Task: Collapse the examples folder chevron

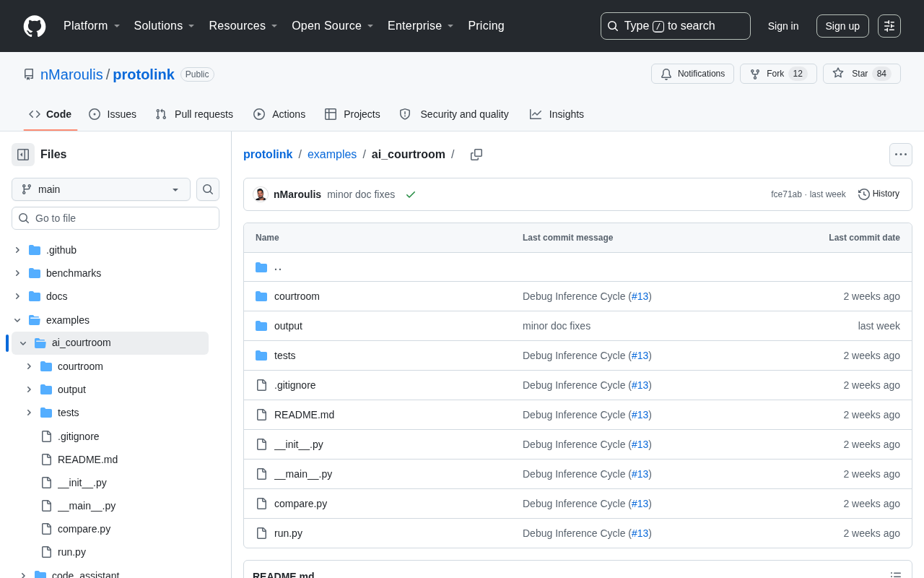Action: pyautogui.click(x=17, y=320)
